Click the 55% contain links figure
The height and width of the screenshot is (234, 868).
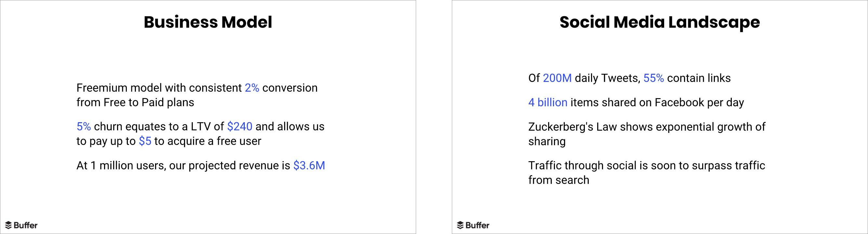pos(653,78)
